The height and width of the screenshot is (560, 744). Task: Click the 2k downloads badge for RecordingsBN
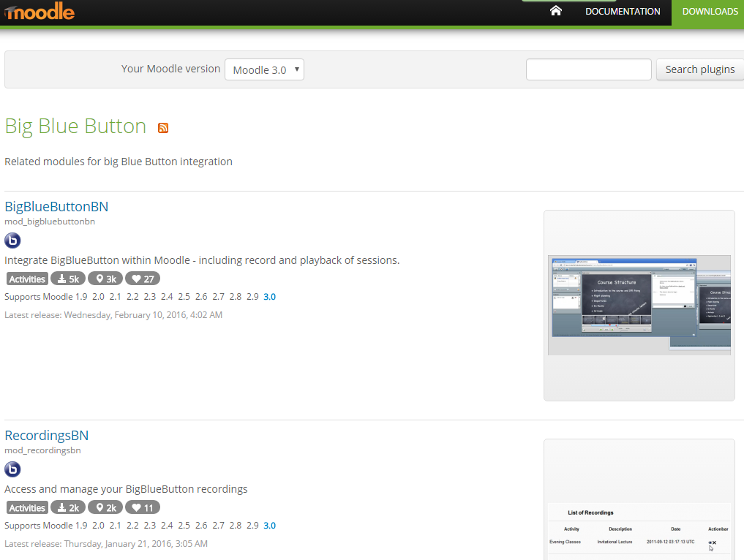[x=67, y=507]
